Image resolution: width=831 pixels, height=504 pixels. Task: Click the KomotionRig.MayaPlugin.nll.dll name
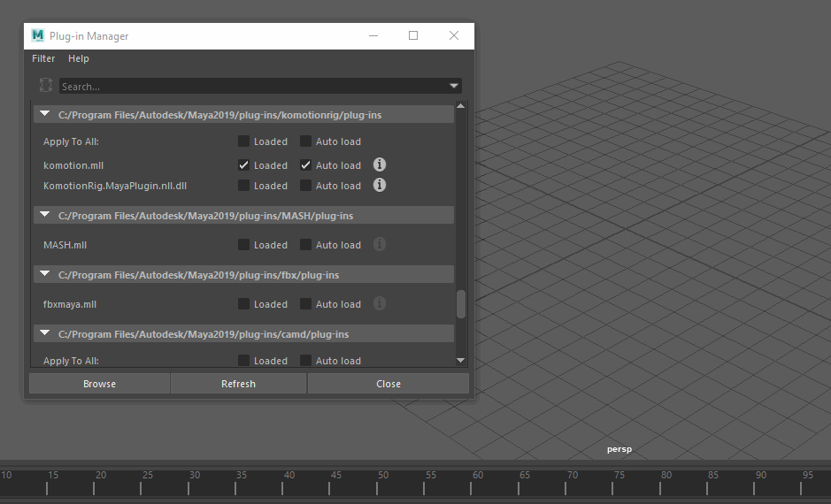click(114, 186)
